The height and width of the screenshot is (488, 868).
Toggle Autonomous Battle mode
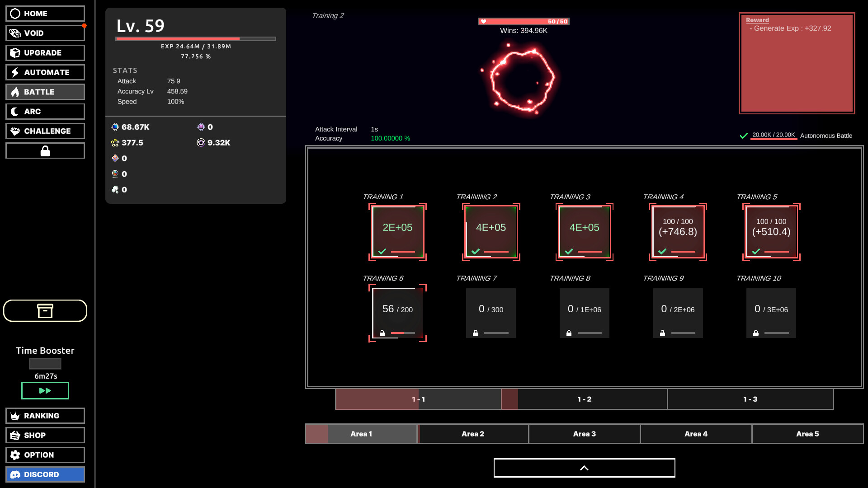click(x=744, y=135)
